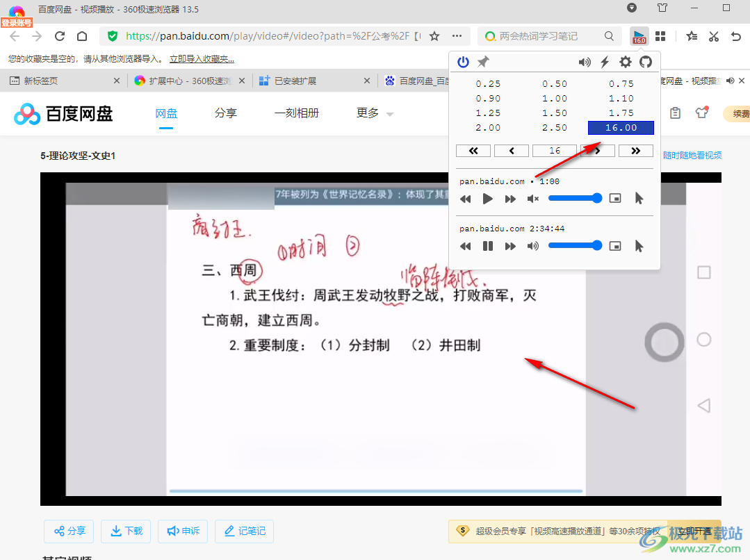Click the lightning bolt icon
This screenshot has height=560, width=750.
click(605, 62)
